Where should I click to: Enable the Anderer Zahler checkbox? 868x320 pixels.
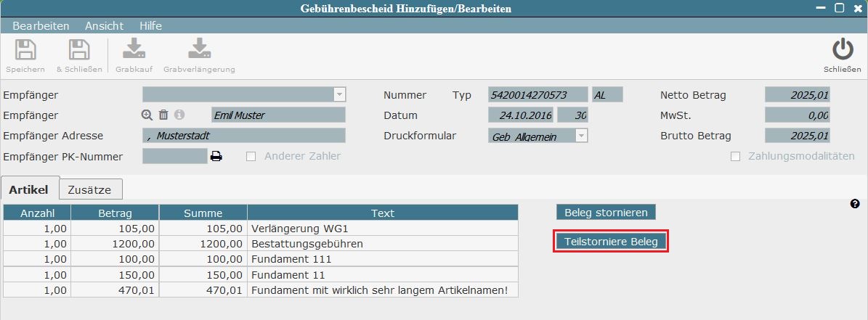[x=251, y=156]
